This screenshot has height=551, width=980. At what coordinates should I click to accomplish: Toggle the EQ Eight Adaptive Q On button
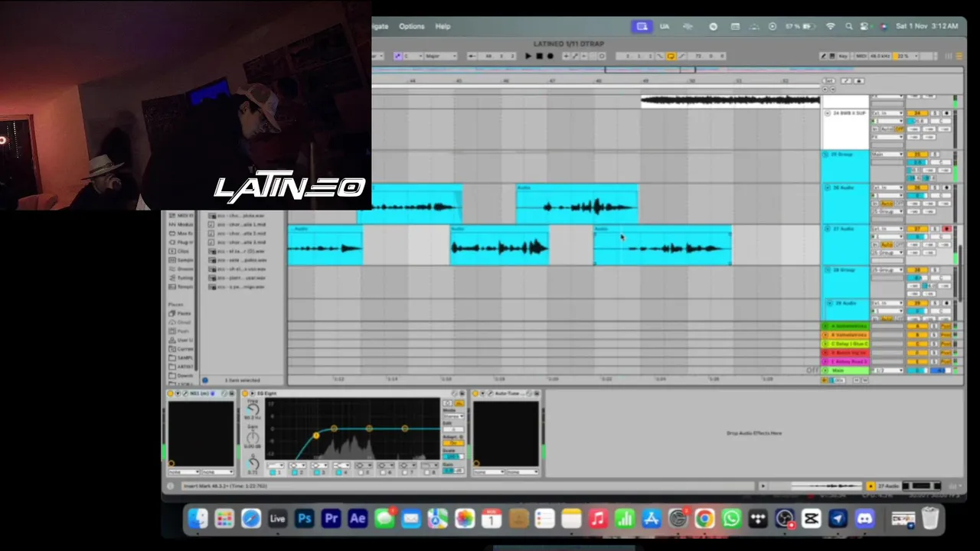click(x=453, y=443)
